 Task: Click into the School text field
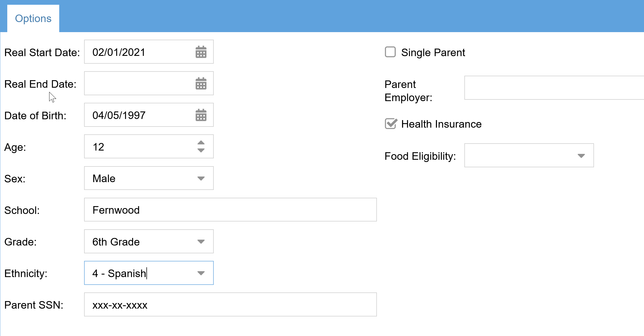[230, 210]
